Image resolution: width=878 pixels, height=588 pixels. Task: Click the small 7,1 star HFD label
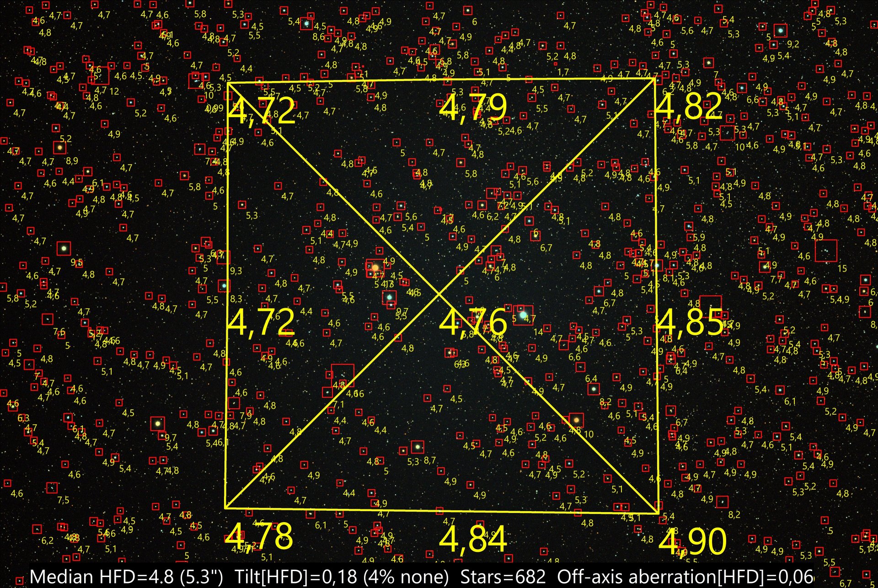338,404
